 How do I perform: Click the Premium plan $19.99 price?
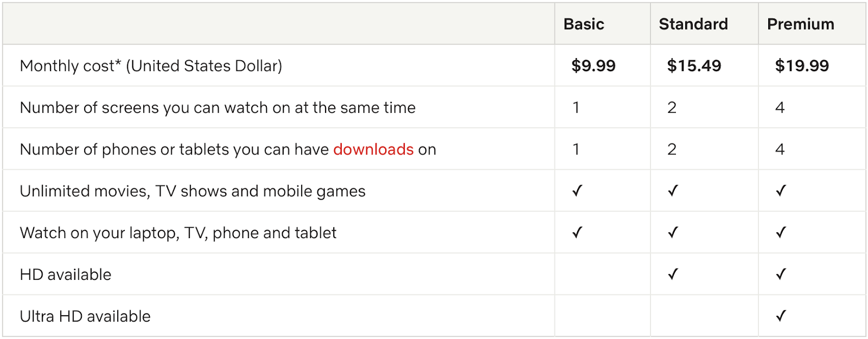point(802,66)
